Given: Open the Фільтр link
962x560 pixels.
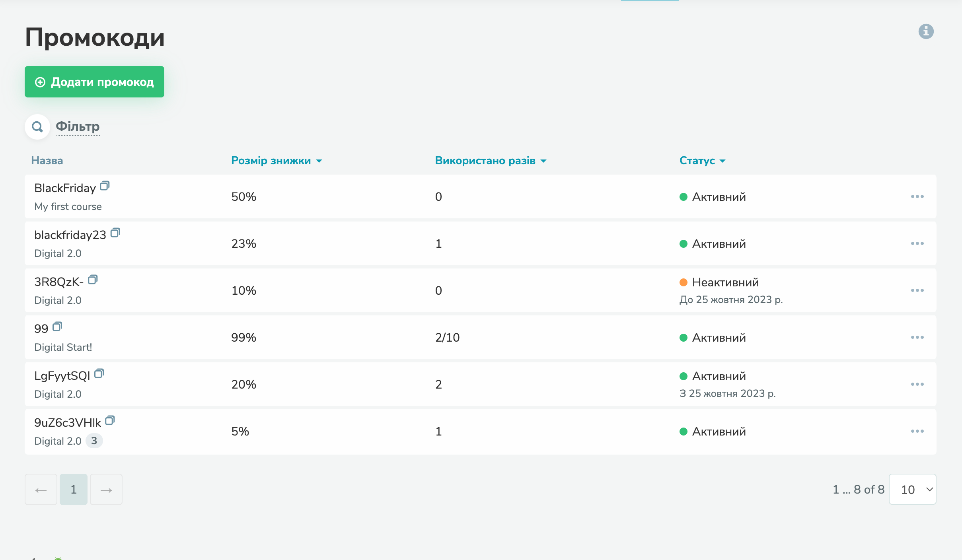Looking at the screenshot, I should coord(78,126).
